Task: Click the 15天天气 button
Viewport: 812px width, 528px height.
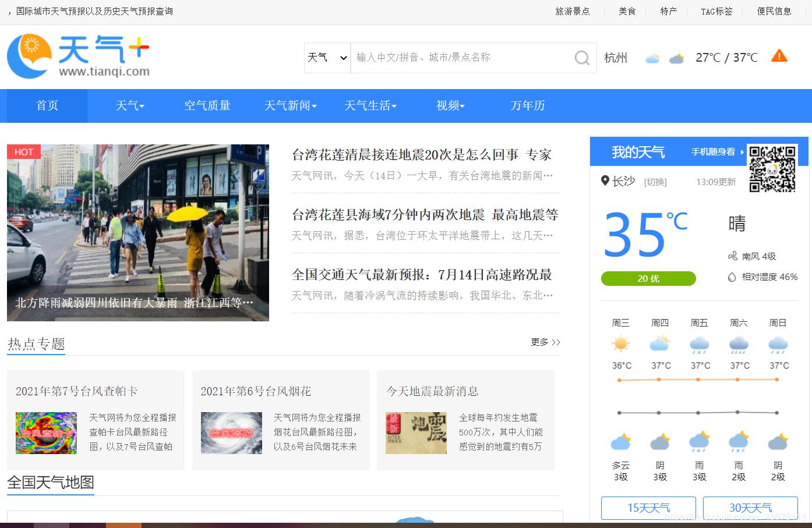Action: click(648, 508)
